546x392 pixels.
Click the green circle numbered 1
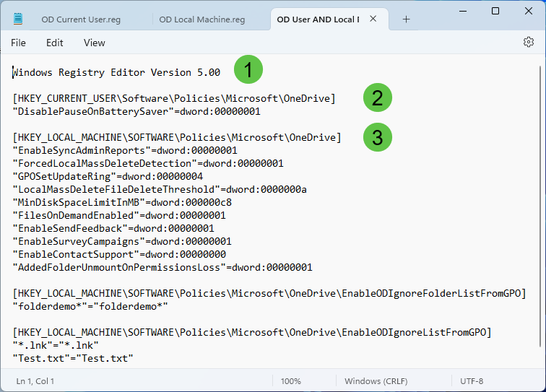248,71
